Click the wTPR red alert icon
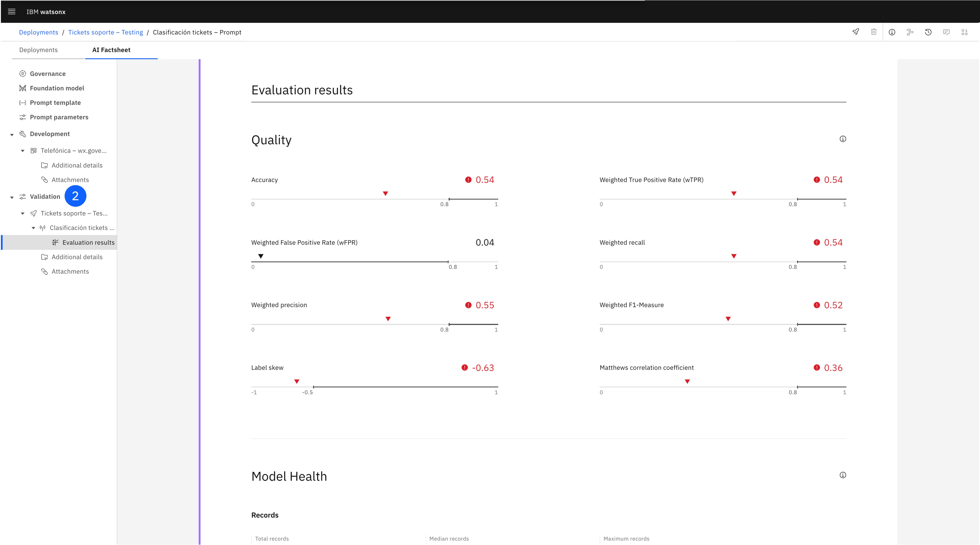The image size is (980, 545). pos(817,180)
